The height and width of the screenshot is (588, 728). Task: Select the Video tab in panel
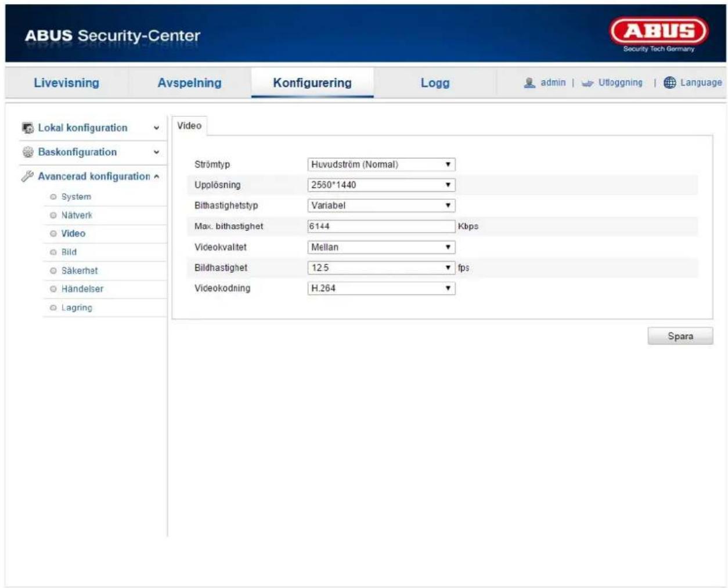[189, 126]
